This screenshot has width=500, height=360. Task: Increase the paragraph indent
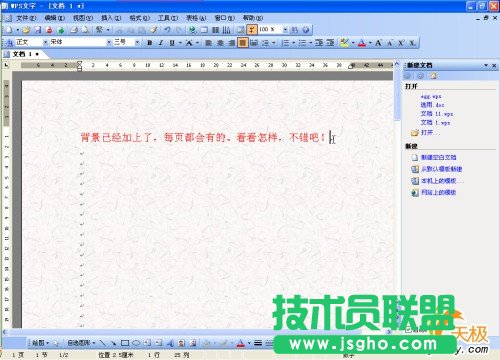[330, 43]
